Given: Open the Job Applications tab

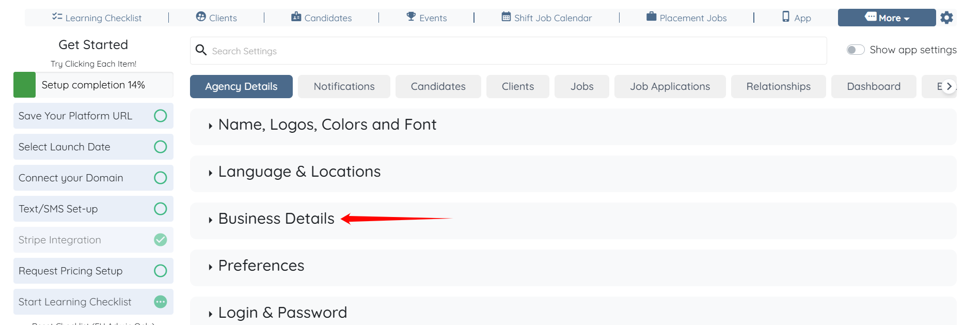Looking at the screenshot, I should 670,86.
